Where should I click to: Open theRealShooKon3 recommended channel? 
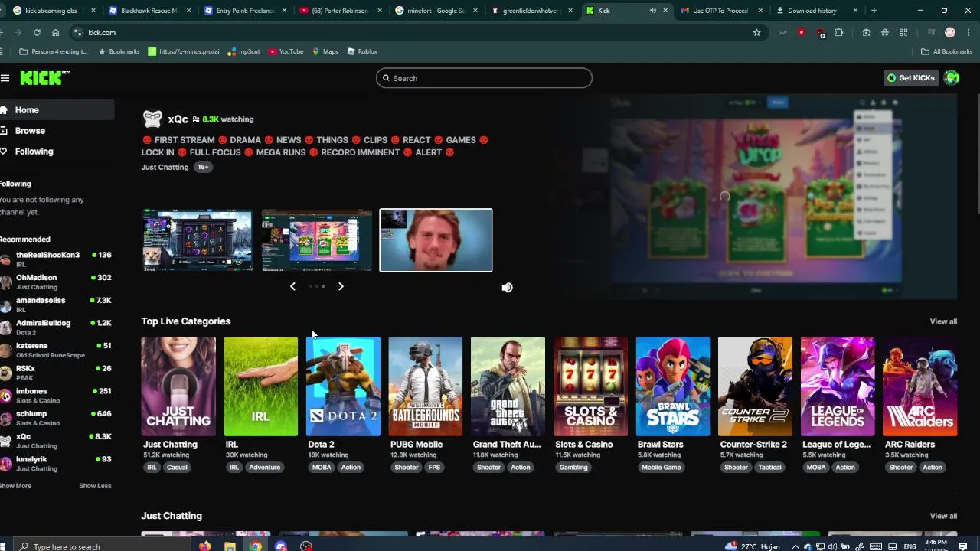click(57, 259)
